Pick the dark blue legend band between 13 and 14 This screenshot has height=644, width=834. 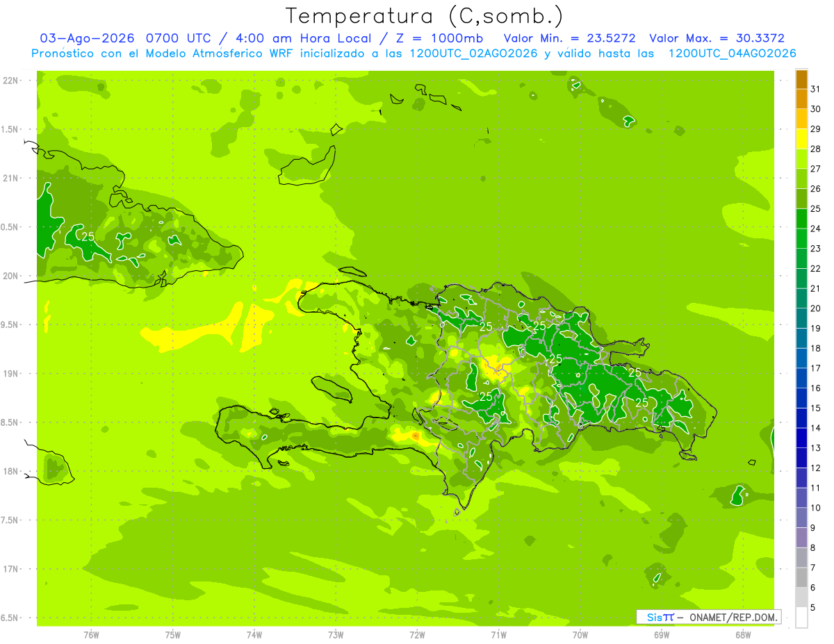tap(801, 438)
